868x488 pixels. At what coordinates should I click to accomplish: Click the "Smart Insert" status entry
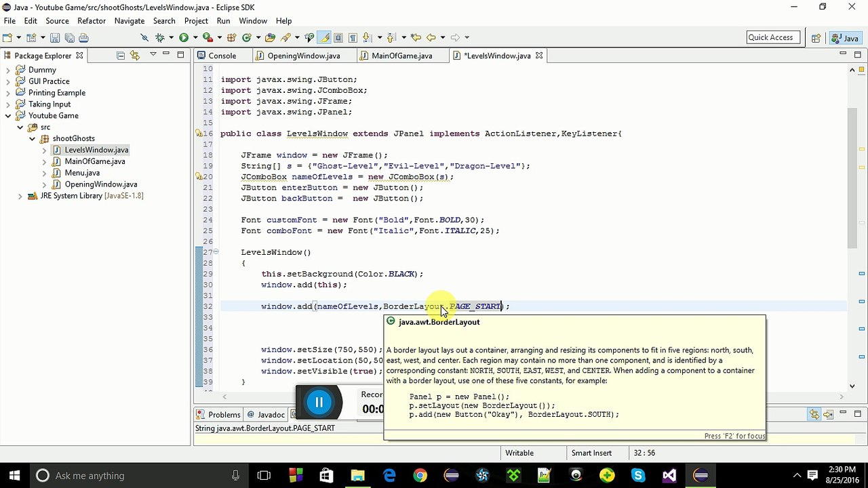(591, 453)
